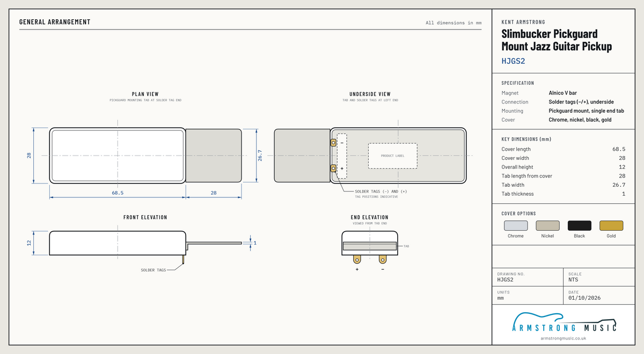Click the dashed Product Label box

coord(392,156)
